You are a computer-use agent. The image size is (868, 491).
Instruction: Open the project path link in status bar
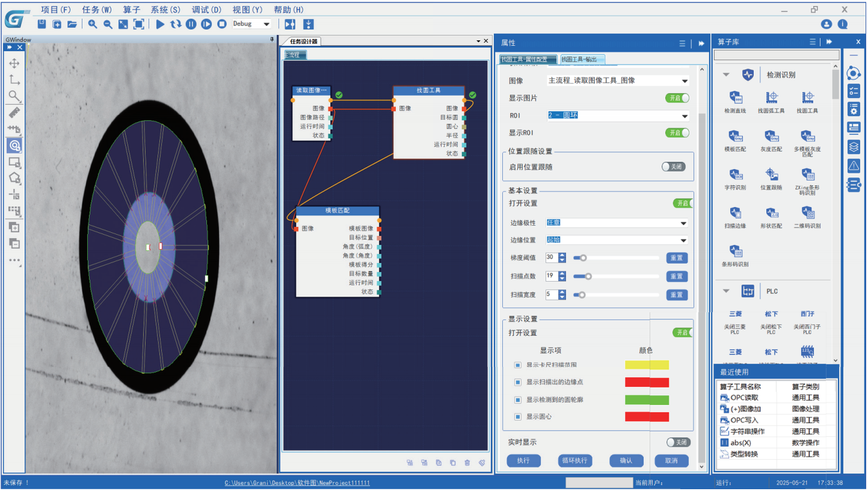297,483
